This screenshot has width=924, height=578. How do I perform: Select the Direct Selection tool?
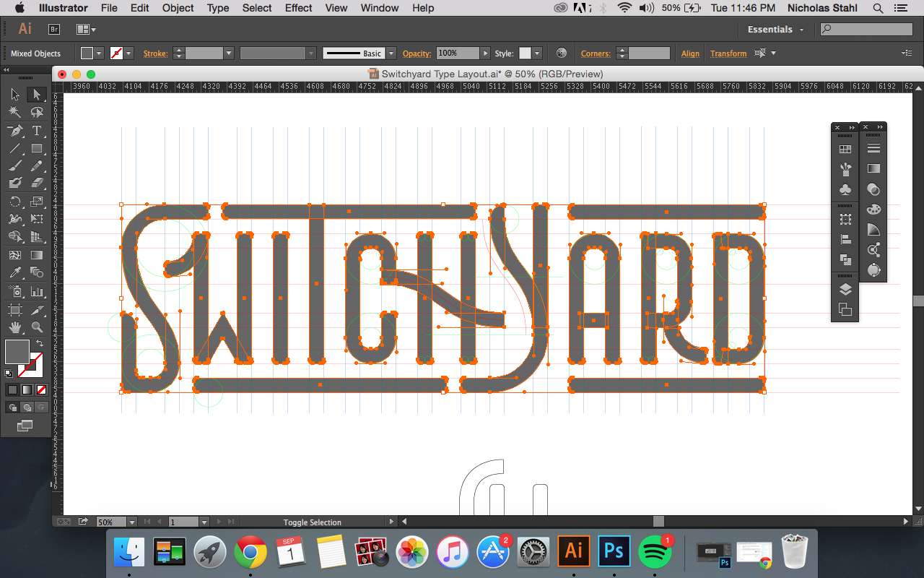(x=37, y=95)
